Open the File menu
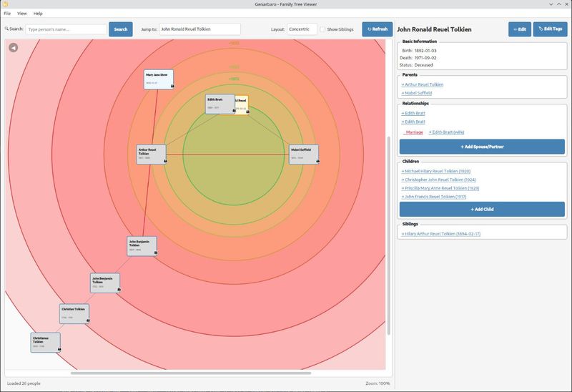 pyautogui.click(x=7, y=14)
